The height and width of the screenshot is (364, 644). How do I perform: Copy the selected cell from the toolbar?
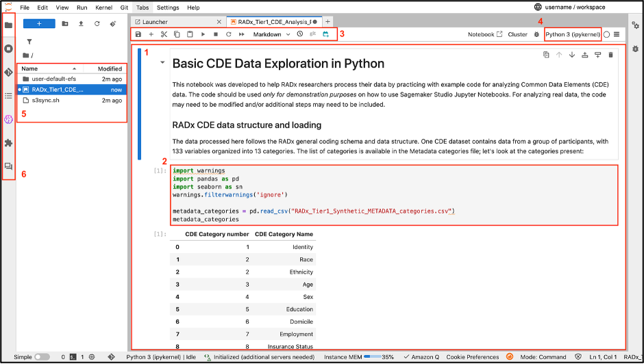177,34
